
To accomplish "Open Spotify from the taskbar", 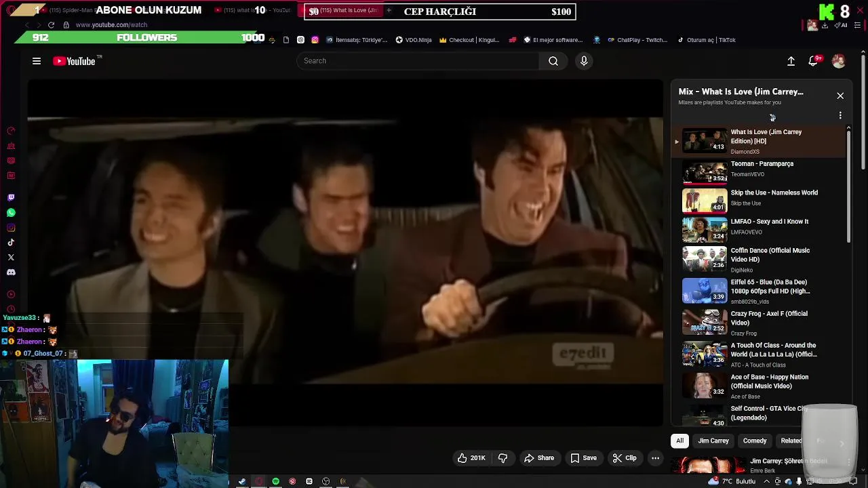I will (275, 482).
